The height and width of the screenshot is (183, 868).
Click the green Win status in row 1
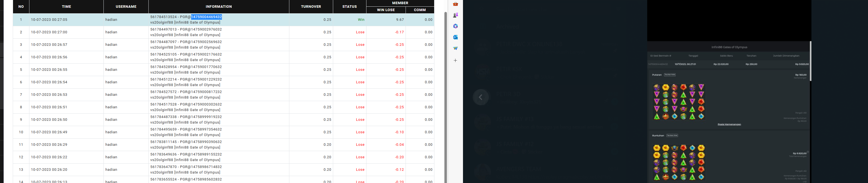pyautogui.click(x=361, y=19)
